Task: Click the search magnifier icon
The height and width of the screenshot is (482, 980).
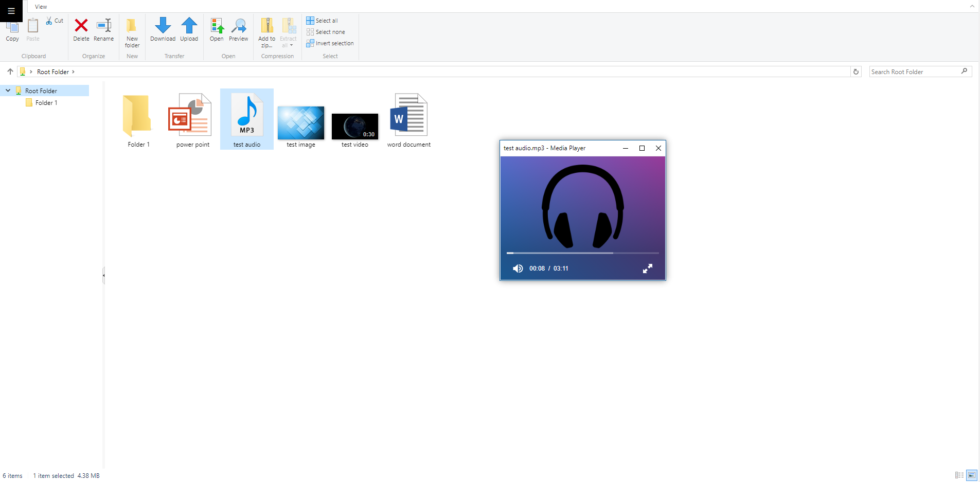Action: (x=965, y=72)
